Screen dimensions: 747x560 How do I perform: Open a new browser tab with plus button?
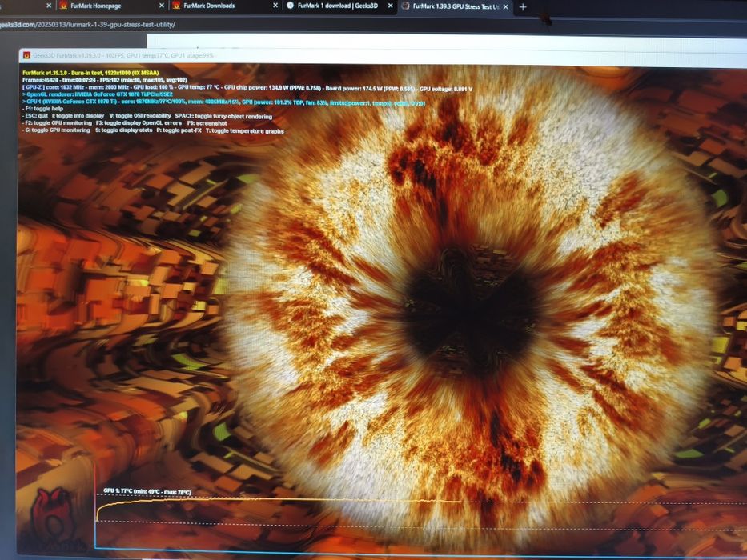(x=523, y=6)
